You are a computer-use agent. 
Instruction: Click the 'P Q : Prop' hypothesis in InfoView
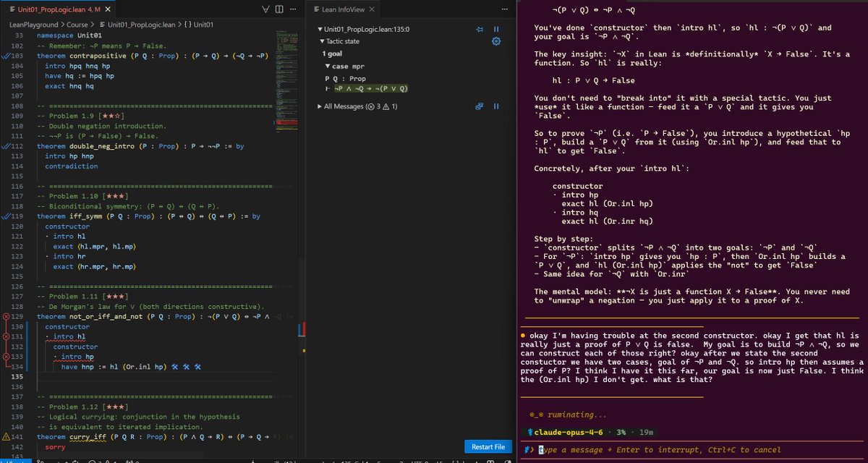point(346,79)
